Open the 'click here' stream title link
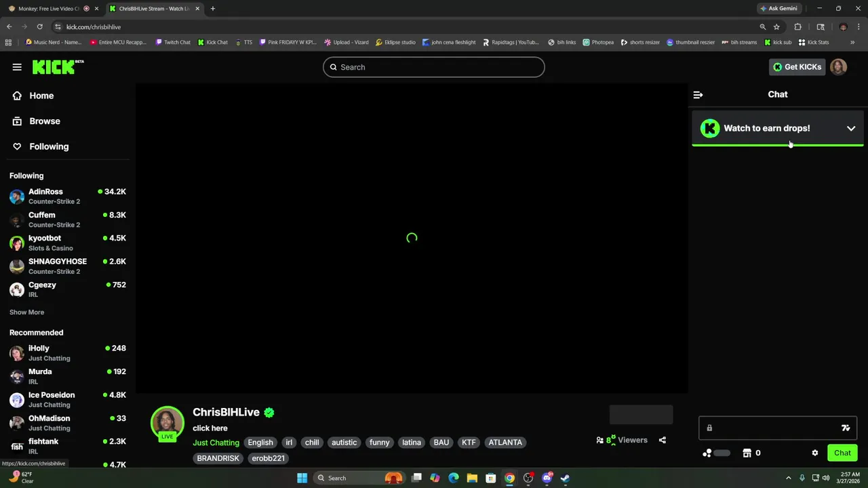 pyautogui.click(x=210, y=428)
